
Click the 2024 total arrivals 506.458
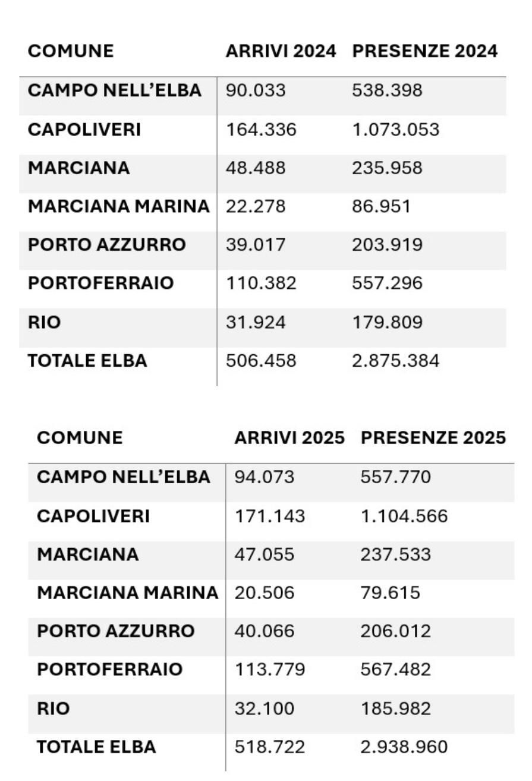[x=260, y=361]
